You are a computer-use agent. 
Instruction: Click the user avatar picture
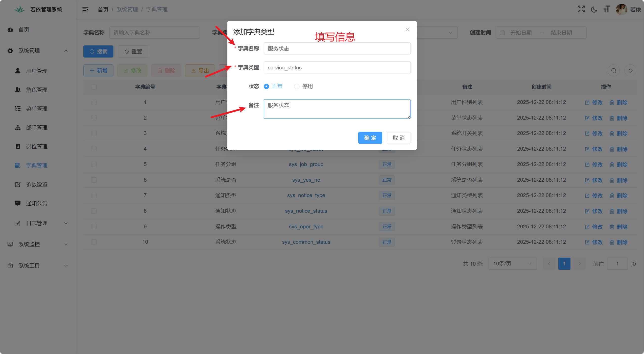pos(621,9)
